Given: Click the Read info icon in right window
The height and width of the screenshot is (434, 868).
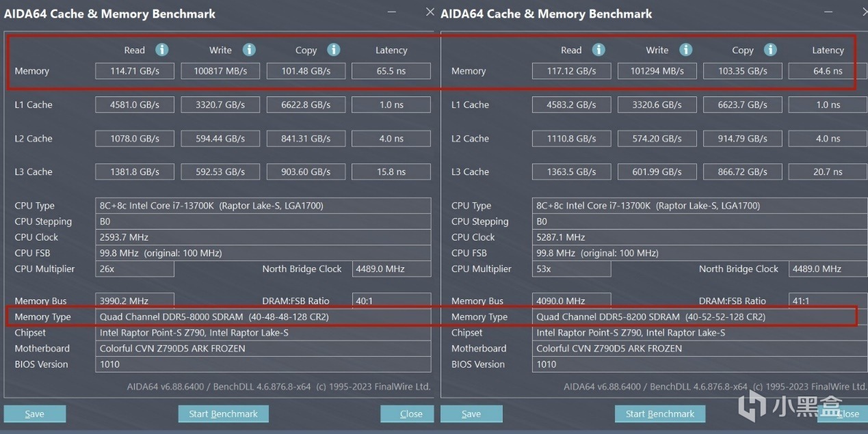Looking at the screenshot, I should 598,50.
